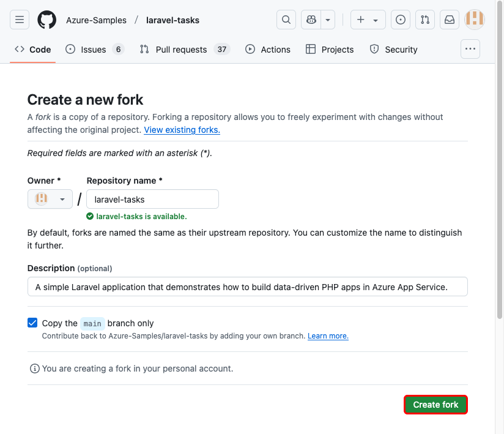Click the repository Description input field
The image size is (504, 434).
(x=247, y=286)
